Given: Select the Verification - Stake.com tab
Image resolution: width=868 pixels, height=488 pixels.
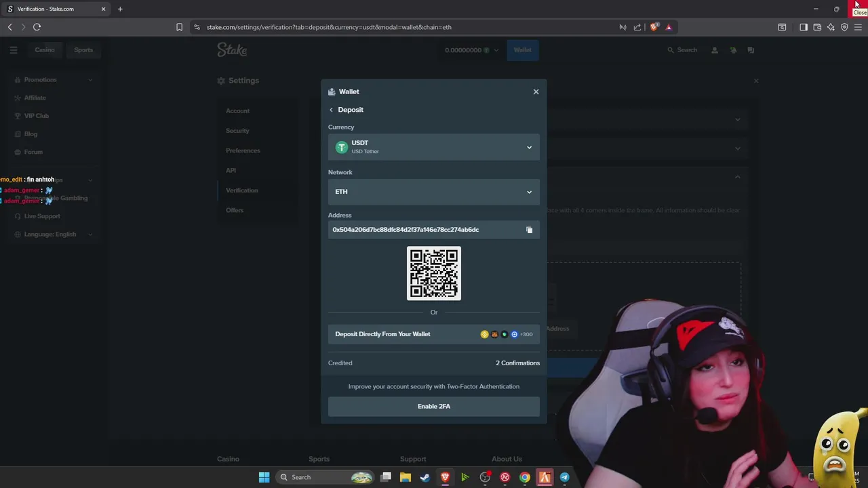Looking at the screenshot, I should click(x=56, y=9).
